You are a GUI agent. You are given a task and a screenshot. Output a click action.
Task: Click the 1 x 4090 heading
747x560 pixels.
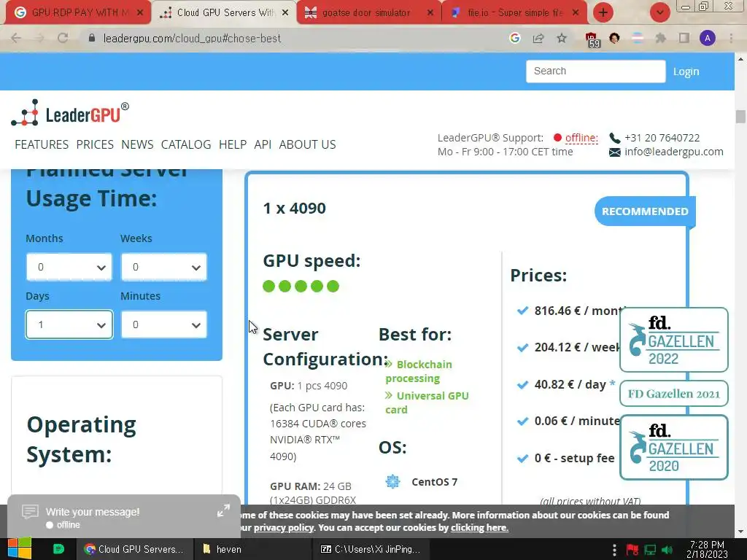tap(295, 208)
